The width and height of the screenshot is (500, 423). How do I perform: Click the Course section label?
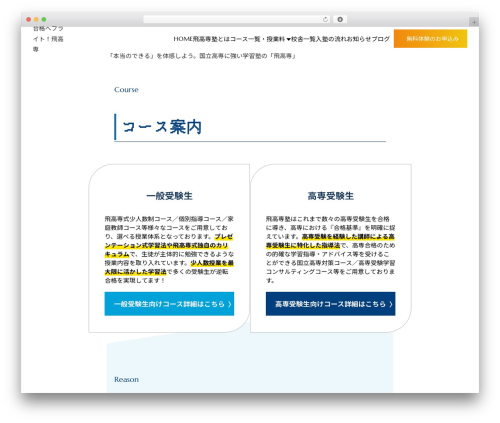tap(126, 90)
